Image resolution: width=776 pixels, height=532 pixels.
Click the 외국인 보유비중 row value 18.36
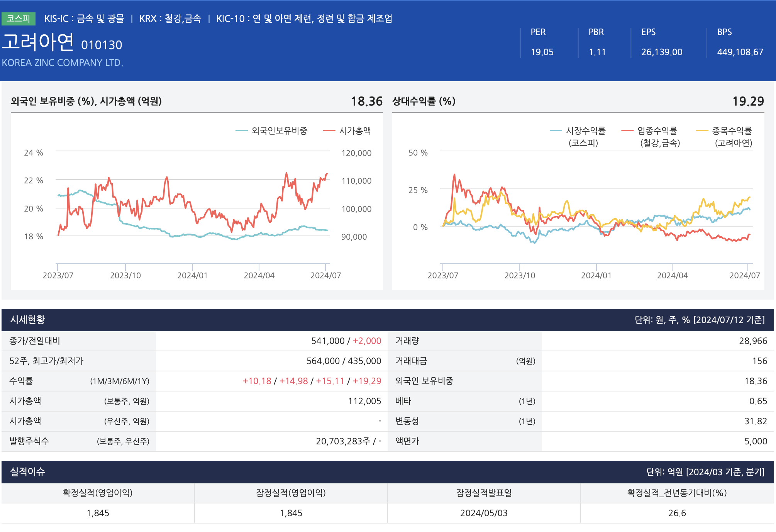point(756,381)
